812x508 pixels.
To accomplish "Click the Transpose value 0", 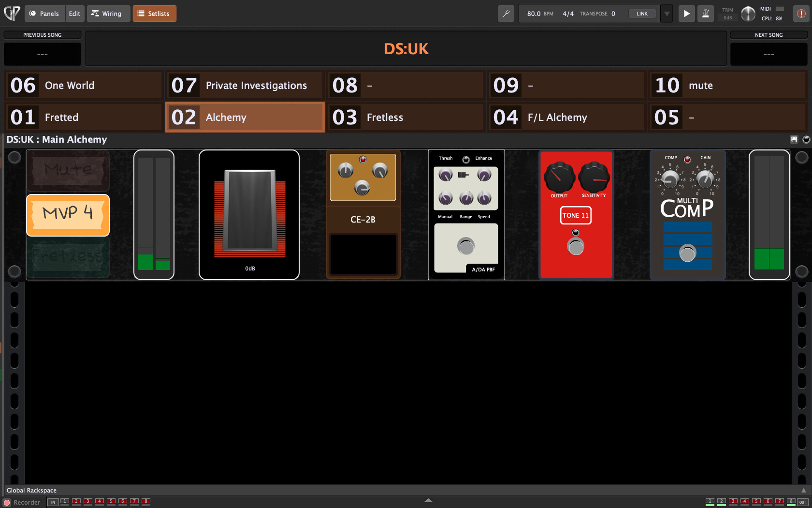I will (613, 14).
